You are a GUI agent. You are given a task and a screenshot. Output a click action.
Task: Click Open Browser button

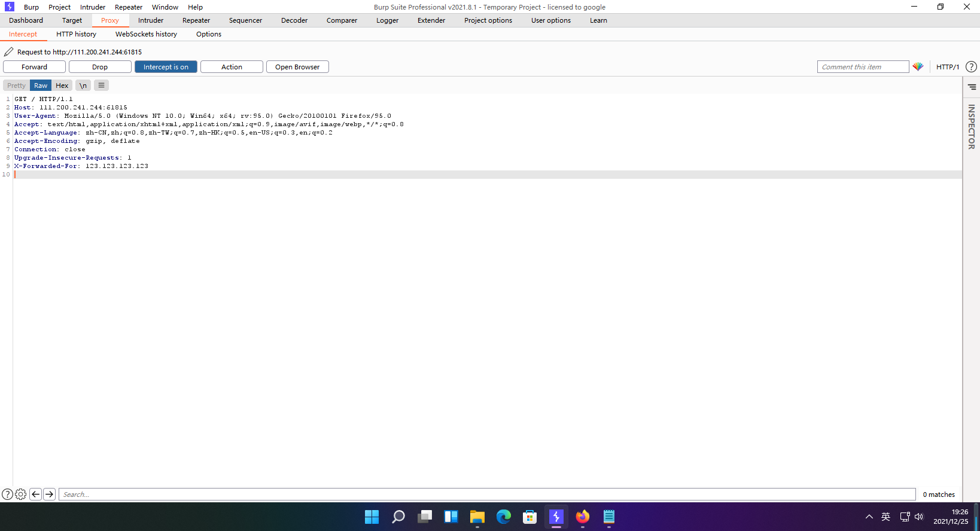(x=297, y=67)
